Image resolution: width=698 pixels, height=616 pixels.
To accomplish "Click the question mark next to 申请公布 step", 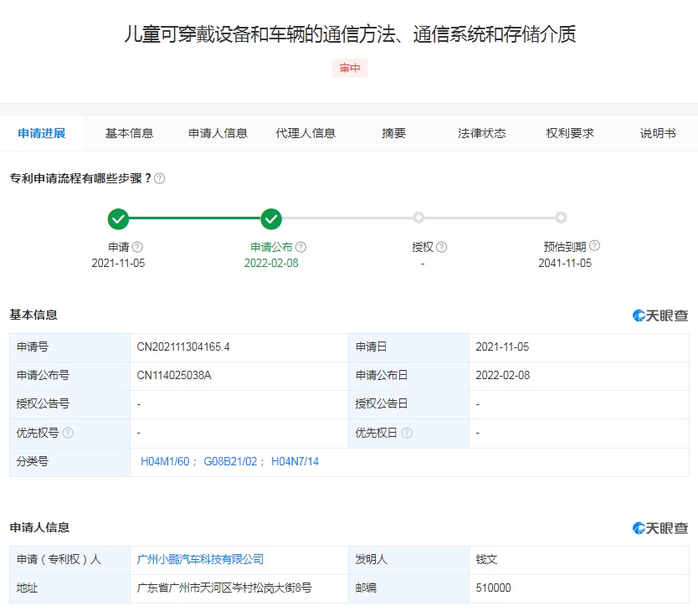I will (x=301, y=247).
